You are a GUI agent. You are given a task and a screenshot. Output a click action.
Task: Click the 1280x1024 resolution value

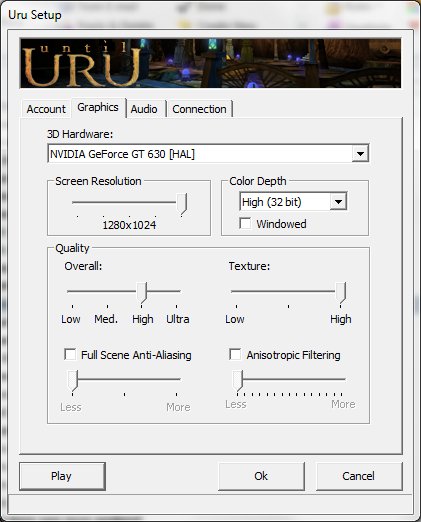(x=129, y=225)
